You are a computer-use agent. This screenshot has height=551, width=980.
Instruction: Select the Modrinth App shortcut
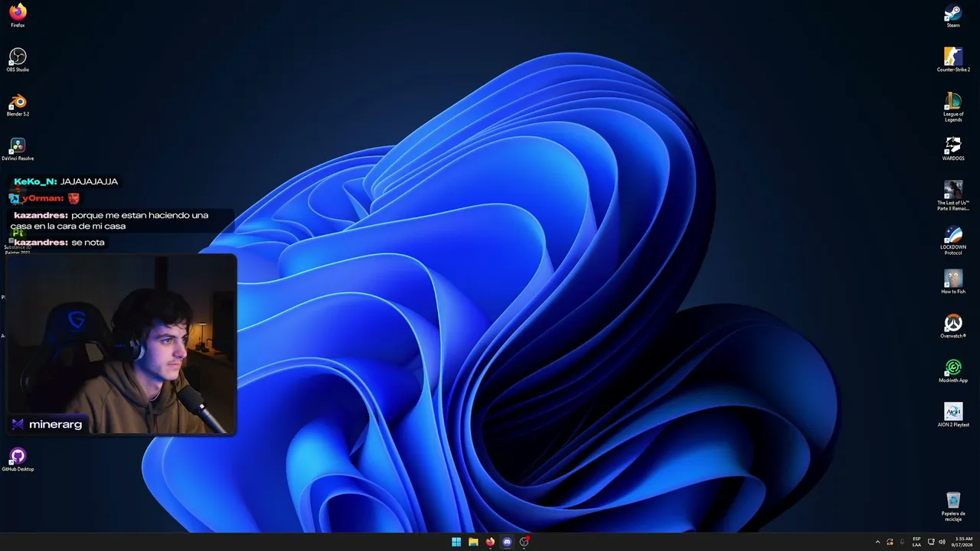(x=953, y=370)
